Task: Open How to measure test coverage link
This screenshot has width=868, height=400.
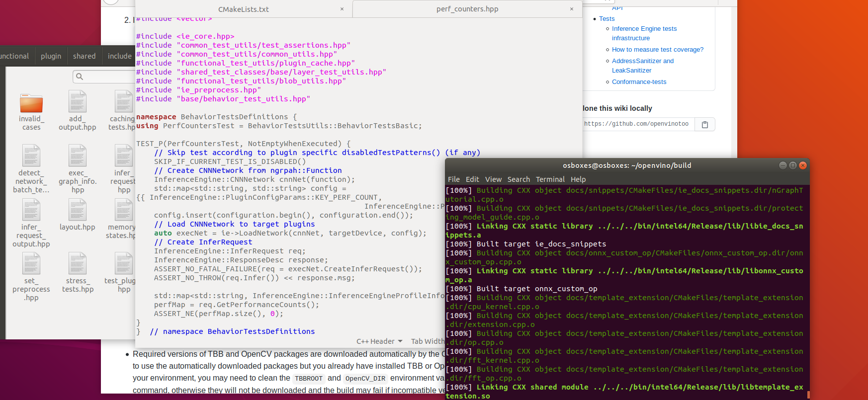Action: [658, 50]
